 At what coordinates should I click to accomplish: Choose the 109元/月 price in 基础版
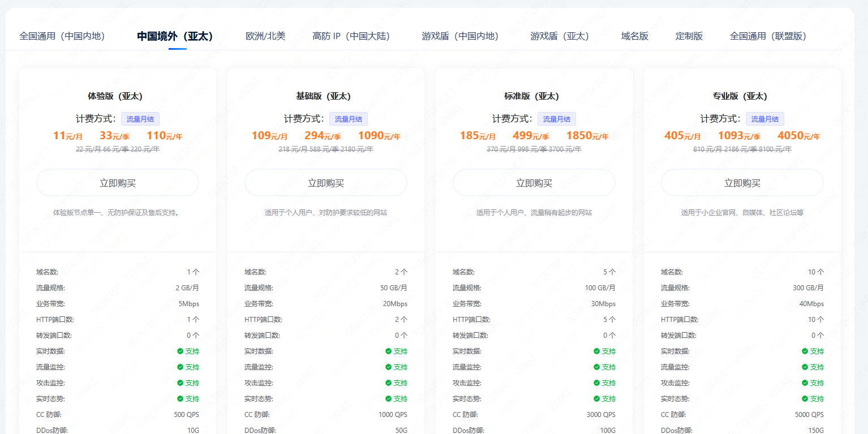(x=269, y=136)
